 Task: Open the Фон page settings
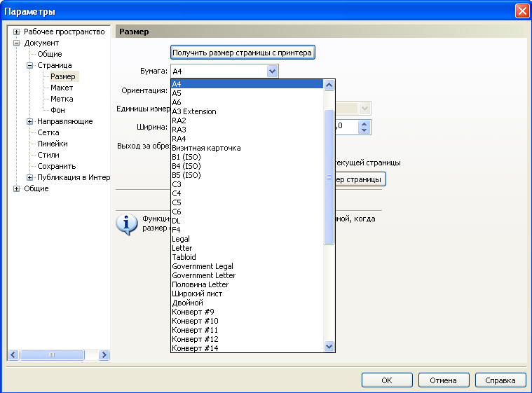pyautogui.click(x=57, y=110)
